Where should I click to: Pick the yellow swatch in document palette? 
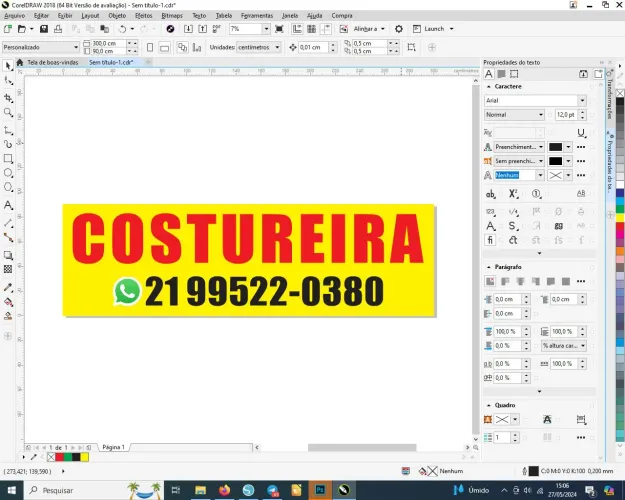click(x=85, y=457)
